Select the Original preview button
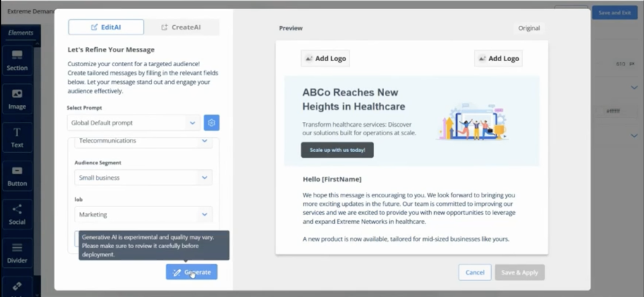The height and width of the screenshot is (297, 644). 529,28
